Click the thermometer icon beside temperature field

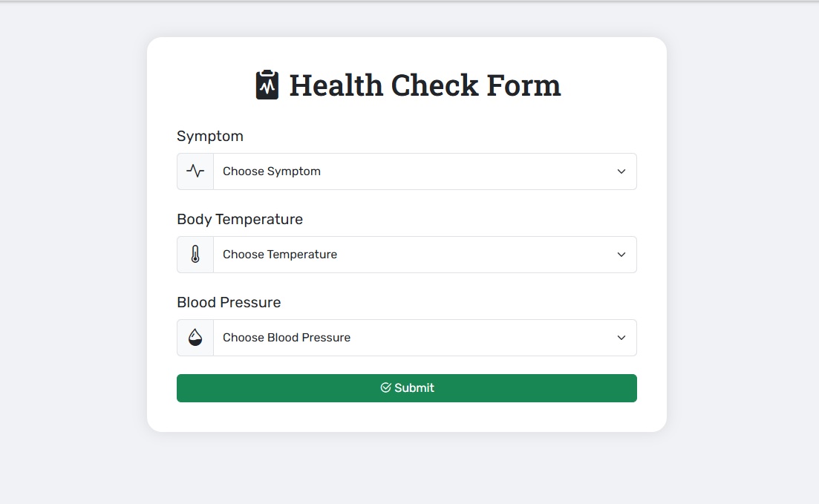click(x=195, y=255)
